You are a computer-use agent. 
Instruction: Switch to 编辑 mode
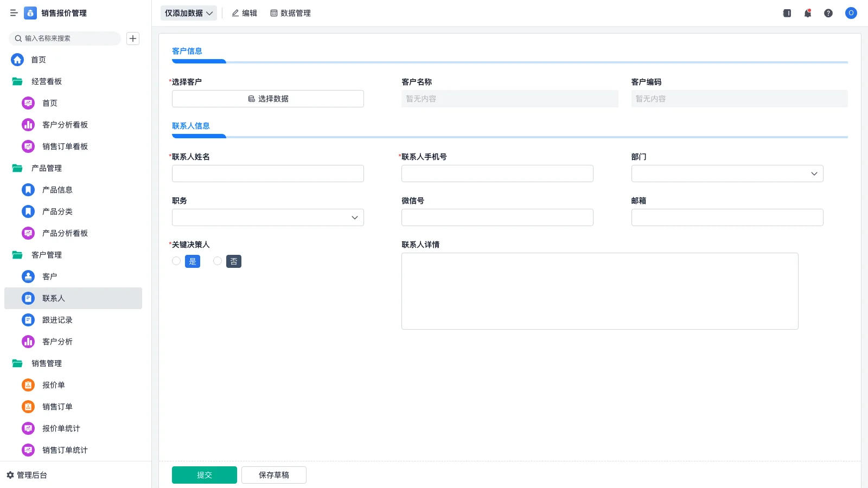[x=245, y=12]
